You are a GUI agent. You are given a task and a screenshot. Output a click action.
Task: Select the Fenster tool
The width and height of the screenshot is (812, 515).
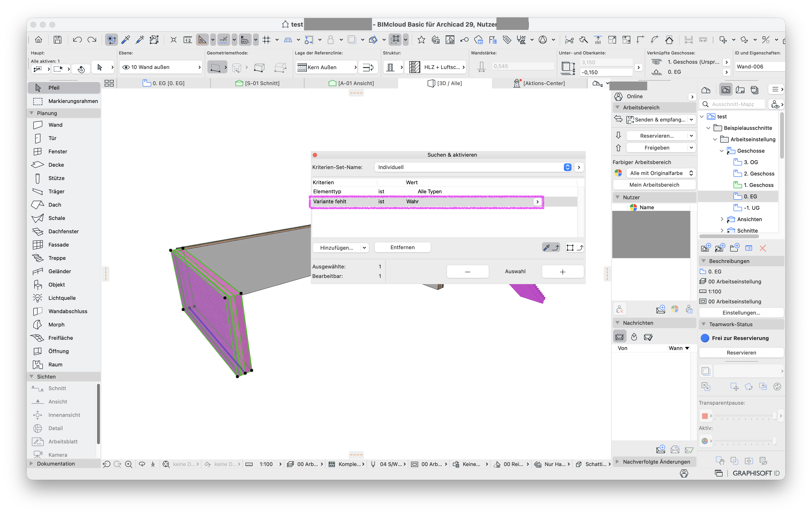(x=64, y=151)
